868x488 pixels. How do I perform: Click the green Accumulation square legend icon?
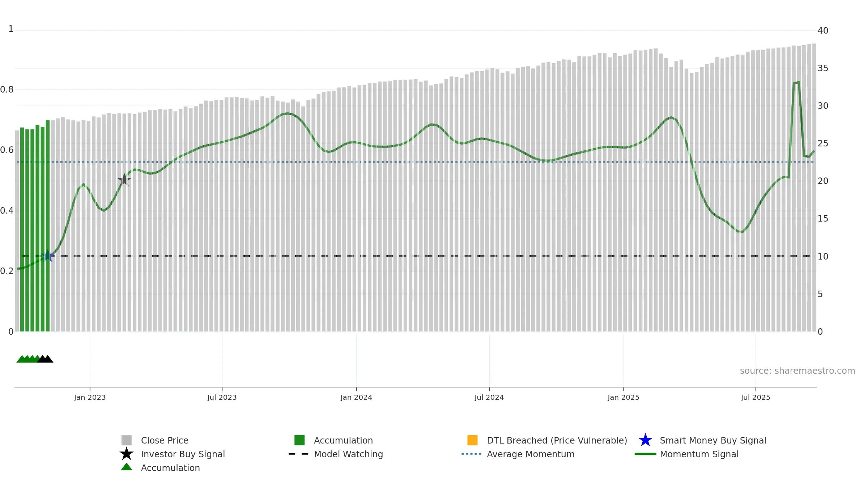click(x=299, y=440)
